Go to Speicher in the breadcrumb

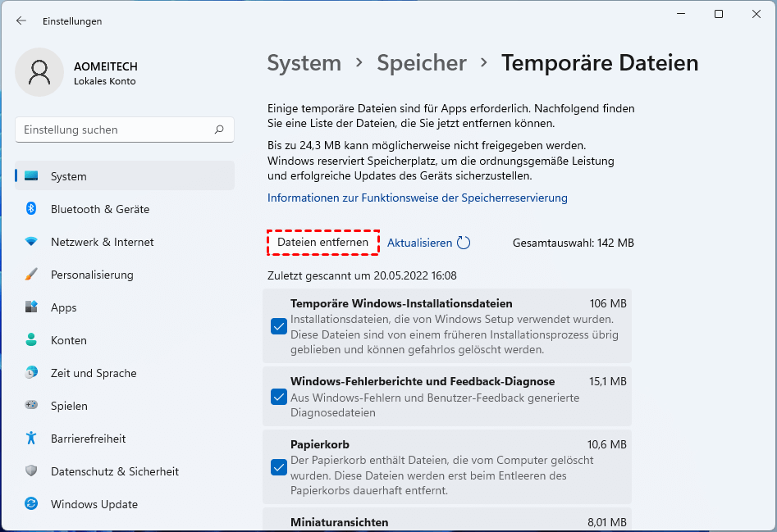tap(422, 63)
